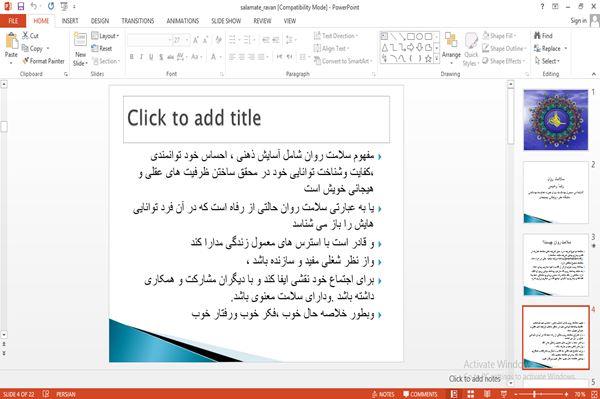Open the font name combo box
600x399 pixels.
point(150,40)
